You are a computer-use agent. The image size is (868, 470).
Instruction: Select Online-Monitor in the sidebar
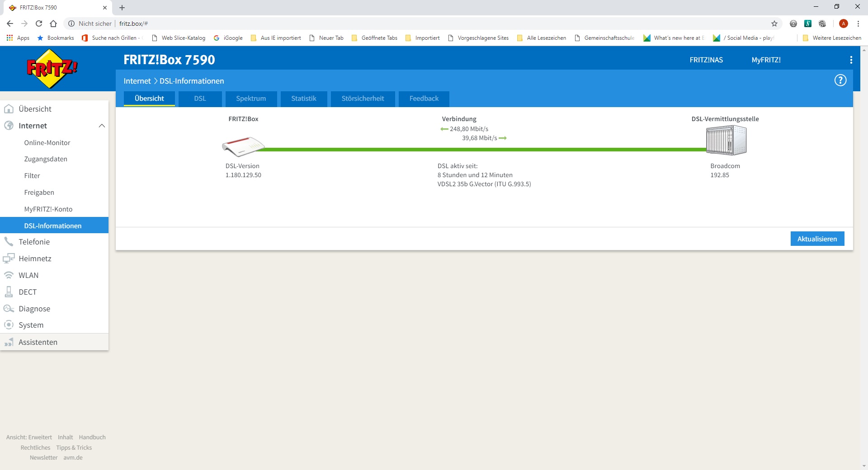(47, 143)
